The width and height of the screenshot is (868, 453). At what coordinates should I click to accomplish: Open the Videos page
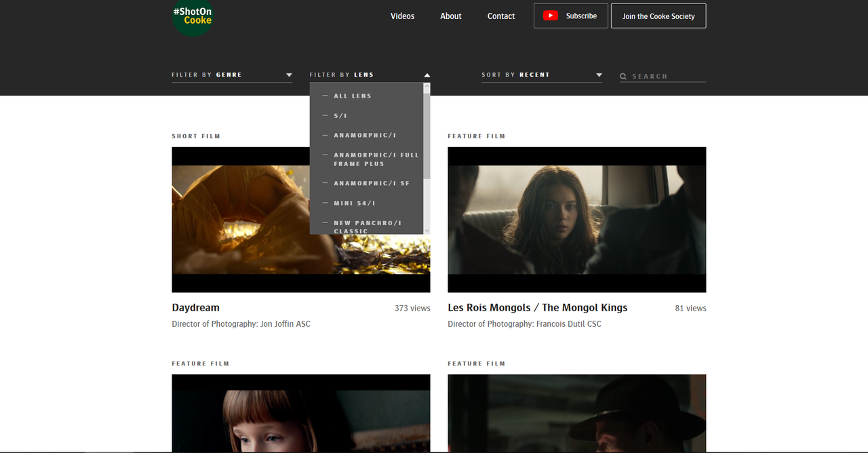[x=402, y=16]
